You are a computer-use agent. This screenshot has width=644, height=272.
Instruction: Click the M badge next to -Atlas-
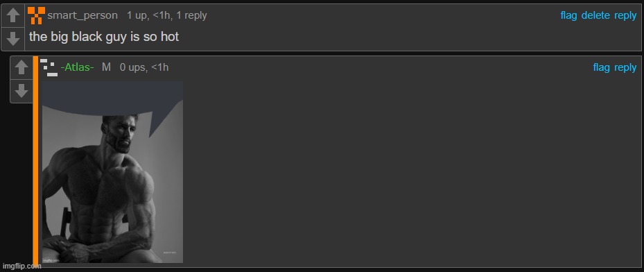(x=106, y=67)
